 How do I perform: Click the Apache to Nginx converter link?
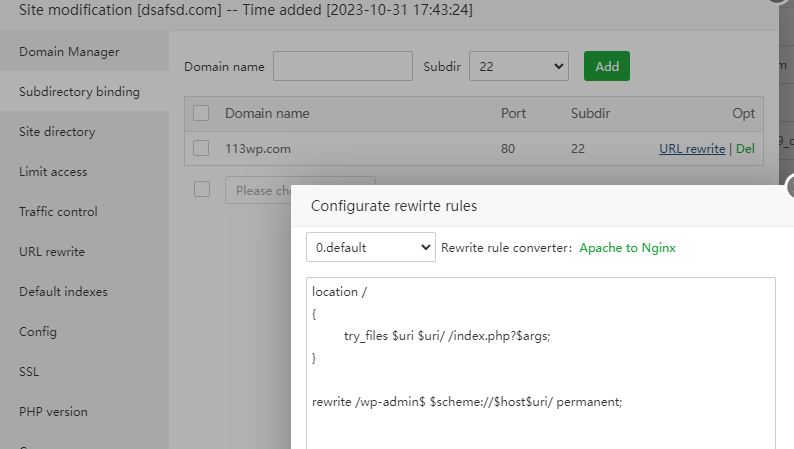627,247
